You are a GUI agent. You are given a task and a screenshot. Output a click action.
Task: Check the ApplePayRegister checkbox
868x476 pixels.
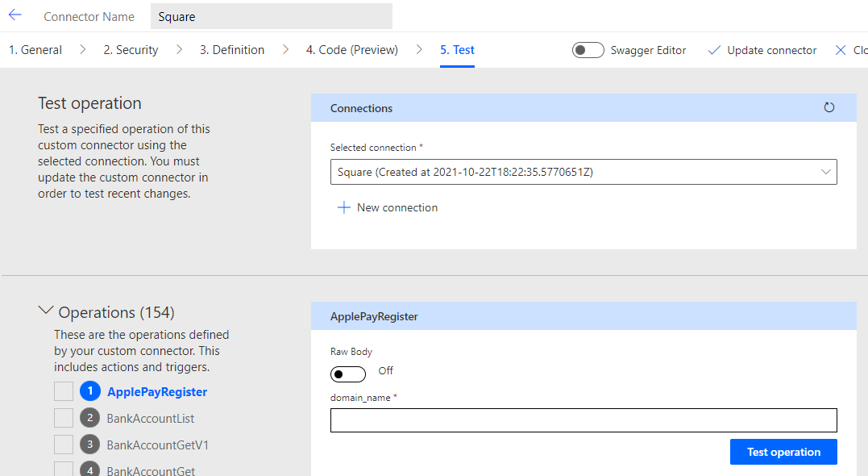pyautogui.click(x=64, y=391)
